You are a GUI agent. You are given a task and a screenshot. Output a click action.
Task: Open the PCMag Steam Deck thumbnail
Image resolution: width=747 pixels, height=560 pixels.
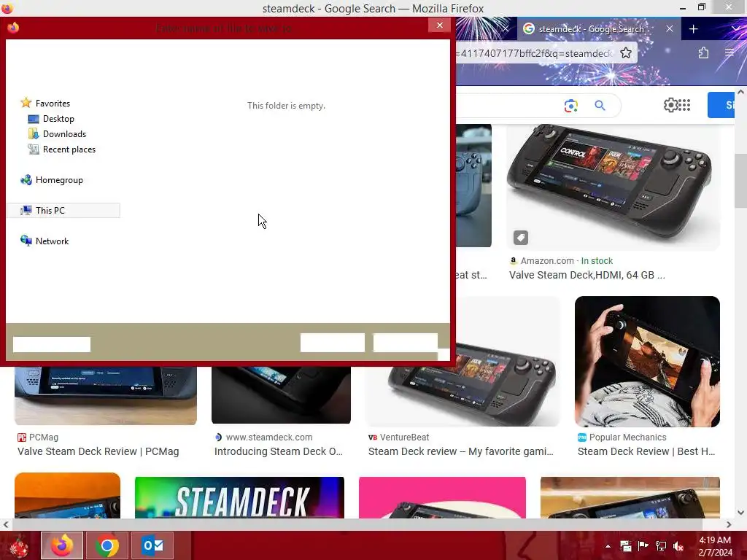tap(106, 396)
